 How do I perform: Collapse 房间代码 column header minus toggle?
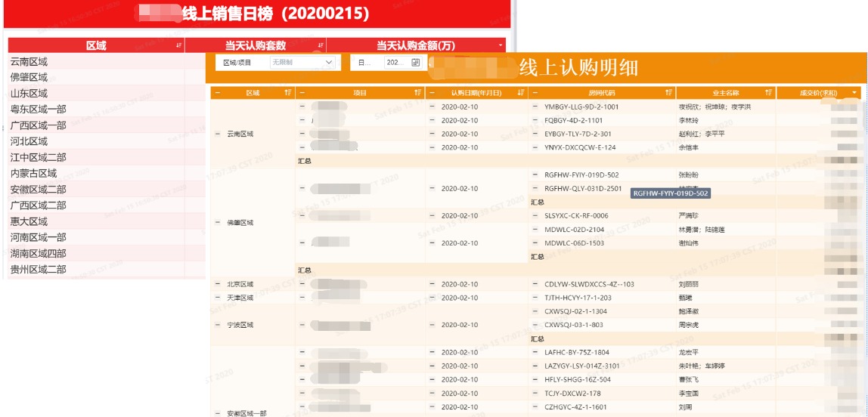[535, 93]
